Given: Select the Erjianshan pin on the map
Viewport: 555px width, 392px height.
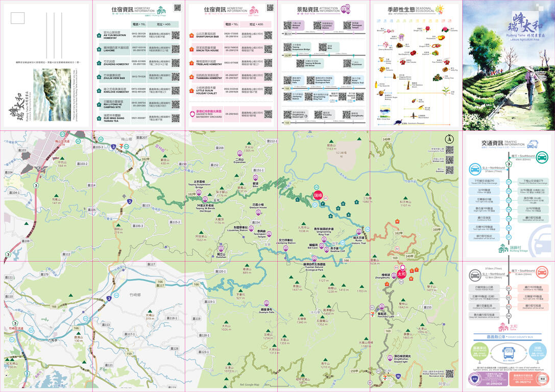Looking at the screenshot, I should pos(240,153).
